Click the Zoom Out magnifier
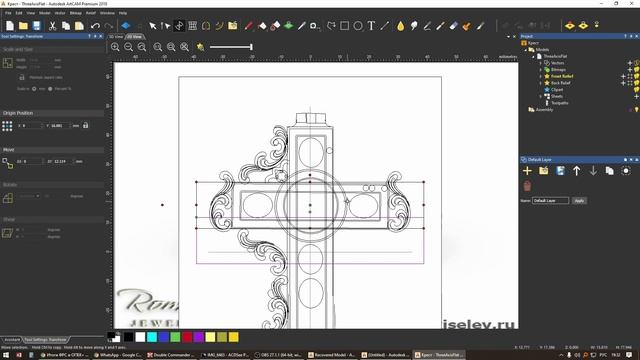The image size is (640, 360). (128, 47)
